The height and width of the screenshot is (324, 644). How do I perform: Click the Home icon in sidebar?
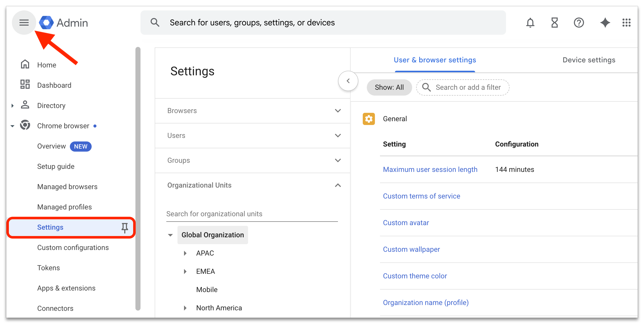click(x=25, y=64)
